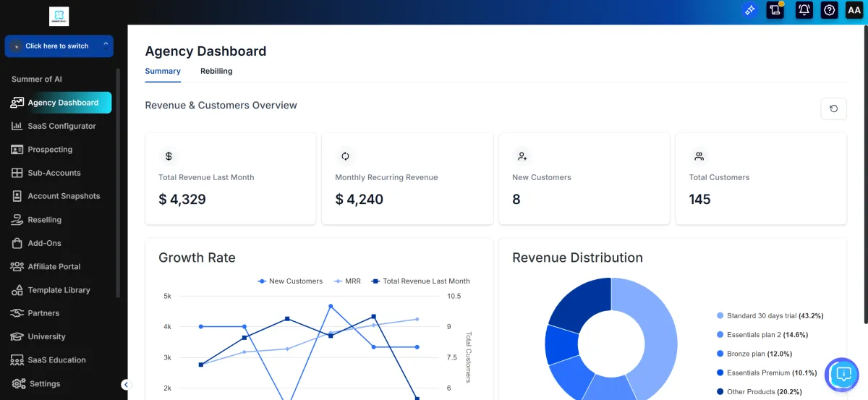
Task: Click the Reselling hand icon
Action: (x=17, y=220)
